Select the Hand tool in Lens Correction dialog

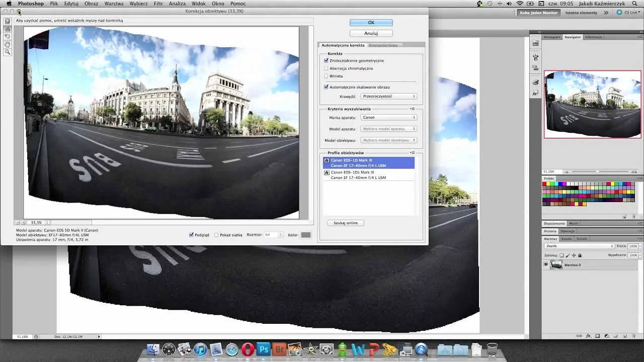pos(7,44)
